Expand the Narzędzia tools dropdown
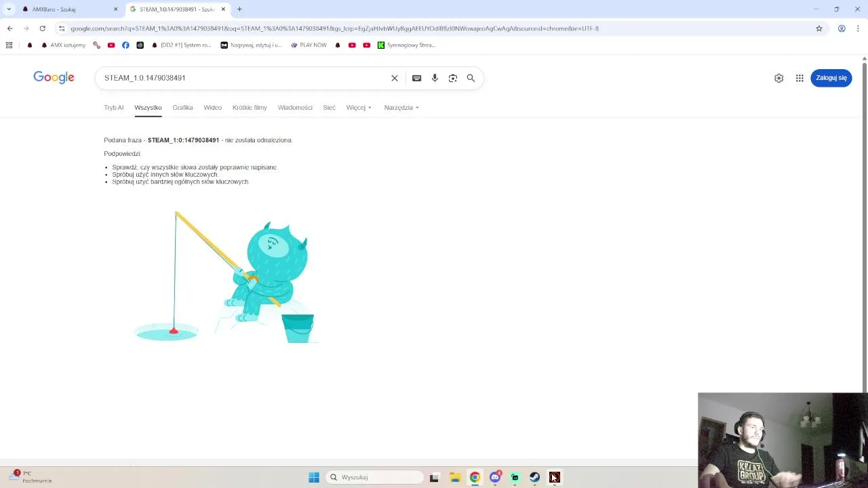This screenshot has height=488, width=868. tap(401, 107)
